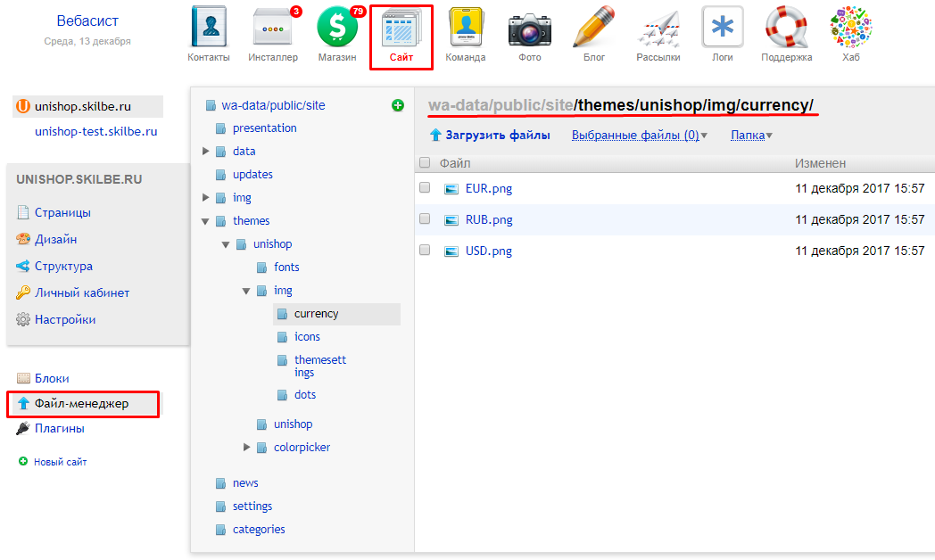Click green plus icon to add folder

398,105
